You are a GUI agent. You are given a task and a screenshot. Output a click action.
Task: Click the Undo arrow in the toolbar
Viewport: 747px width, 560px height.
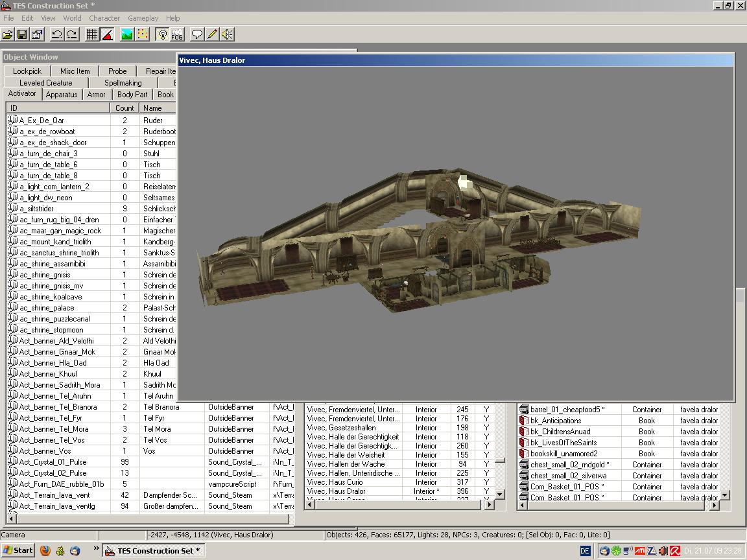[57, 34]
